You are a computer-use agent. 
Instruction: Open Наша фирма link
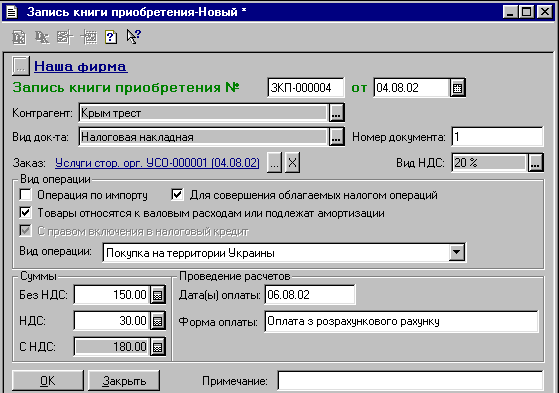pos(80,66)
